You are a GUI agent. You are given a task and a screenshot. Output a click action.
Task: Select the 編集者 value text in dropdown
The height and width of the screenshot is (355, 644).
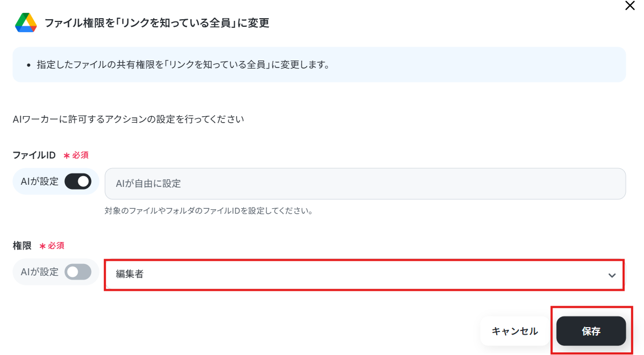pos(130,275)
